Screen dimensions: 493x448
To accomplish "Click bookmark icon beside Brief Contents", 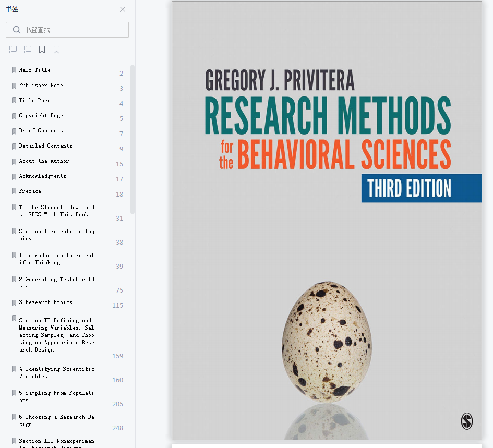I will [x=14, y=131].
